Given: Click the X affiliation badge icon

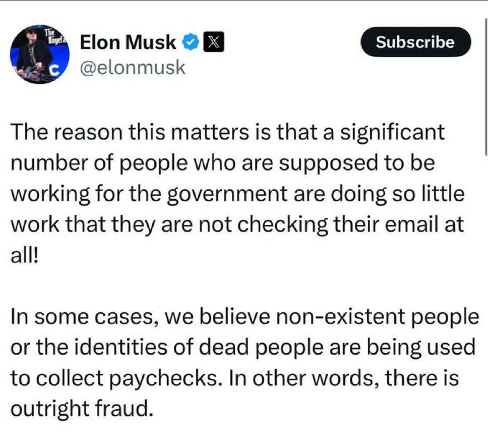Looking at the screenshot, I should pyautogui.click(x=210, y=43).
